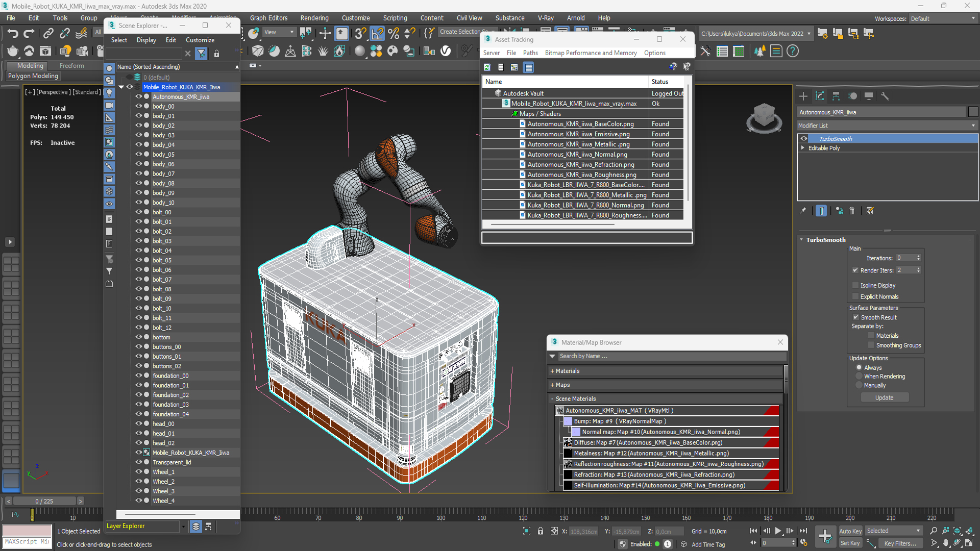Click the Polygon Modeling panel button

tap(33, 76)
